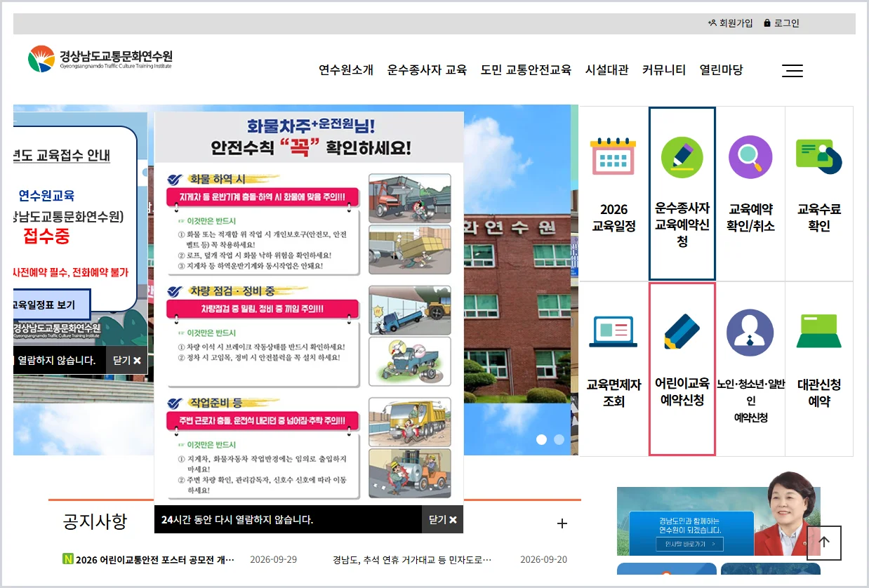The width and height of the screenshot is (869, 588).
Task: Click the 화물차주 안전수칙 popup image
Action: (309, 308)
